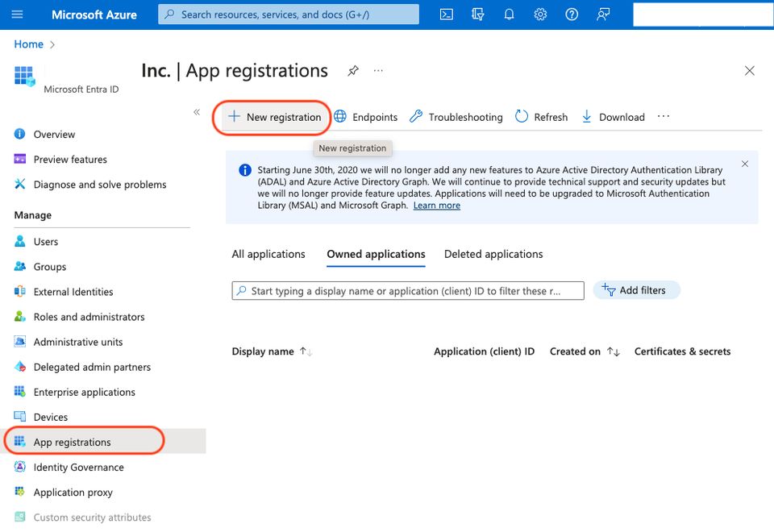This screenshot has height=532, width=774.
Task: Dismiss the ADAL info banner
Action: click(x=745, y=164)
